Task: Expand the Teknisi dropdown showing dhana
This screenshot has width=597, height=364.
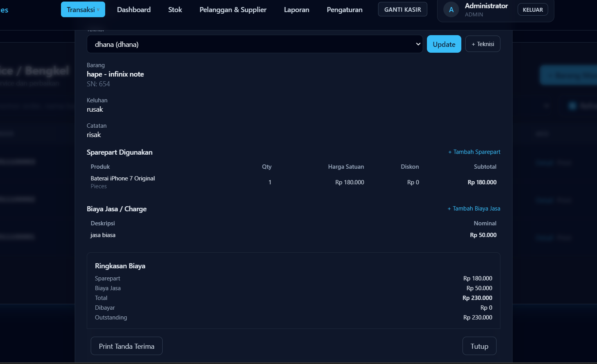Action: point(255,44)
